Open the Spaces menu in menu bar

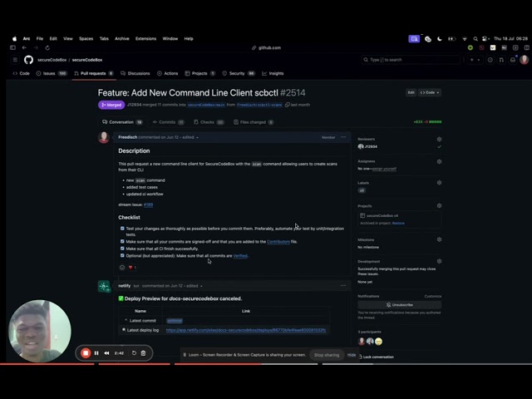(x=86, y=39)
